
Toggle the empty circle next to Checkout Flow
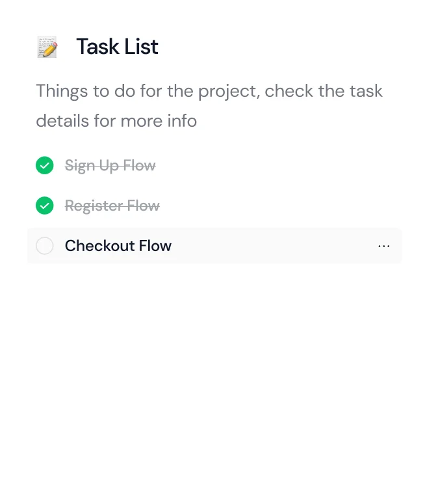point(45,246)
